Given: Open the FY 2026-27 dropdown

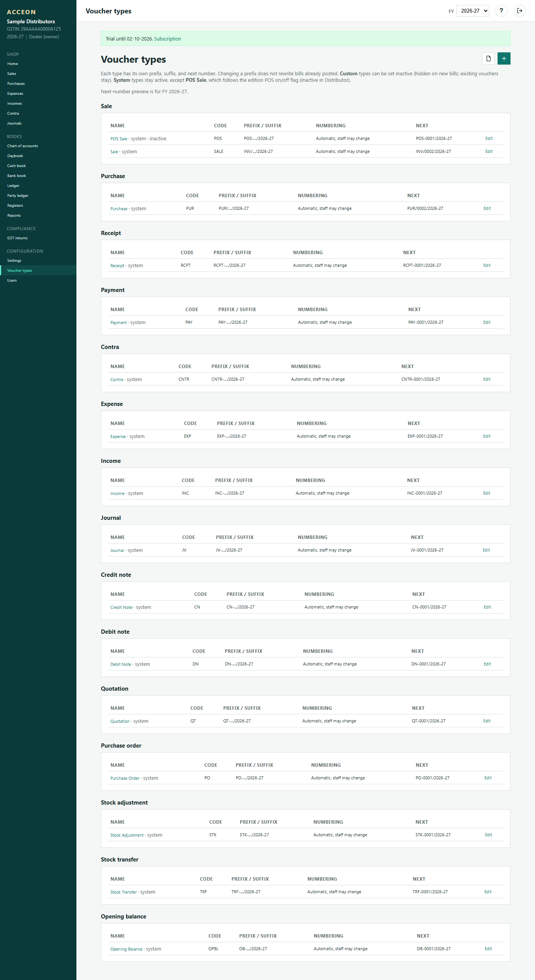Looking at the screenshot, I should point(473,11).
